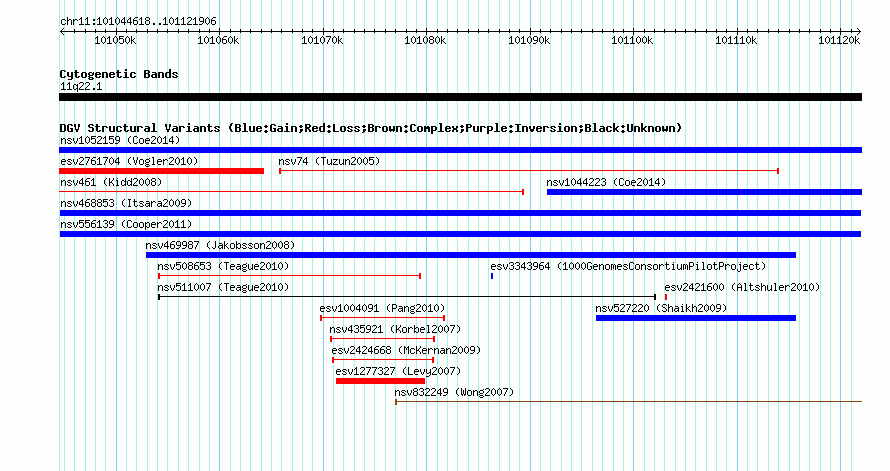Click the nsv508653 (Teague2010) red line feature
The image size is (890, 471).
(289, 276)
